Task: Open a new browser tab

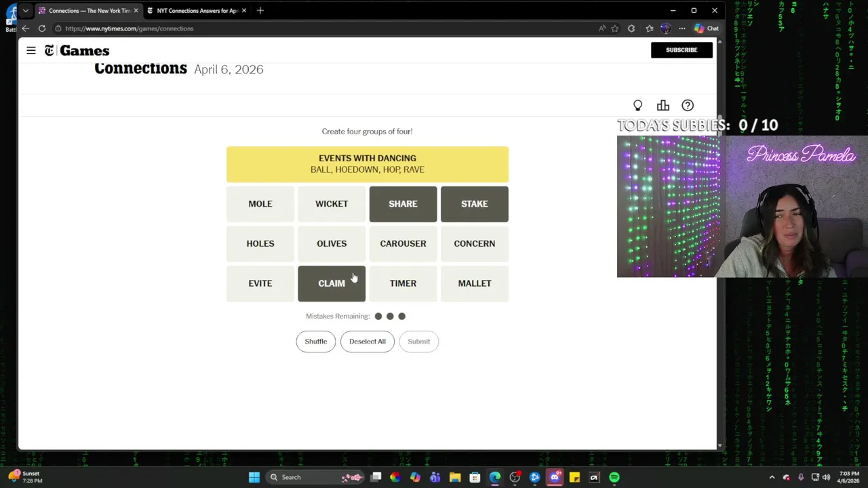Action: click(260, 11)
